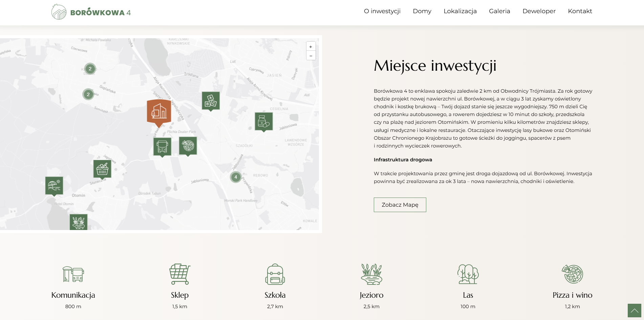This screenshot has width=644, height=320.
Task: Click the orange investment house map marker
Action: coord(159,112)
